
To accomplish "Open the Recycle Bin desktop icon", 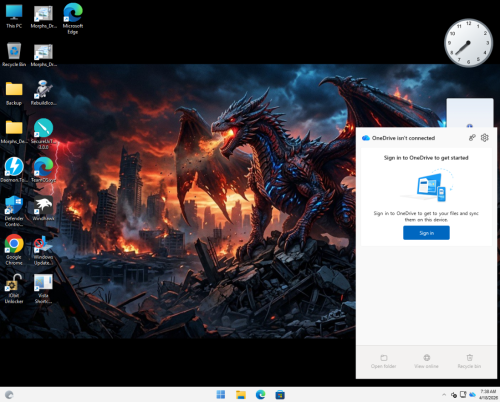I will click(14, 54).
